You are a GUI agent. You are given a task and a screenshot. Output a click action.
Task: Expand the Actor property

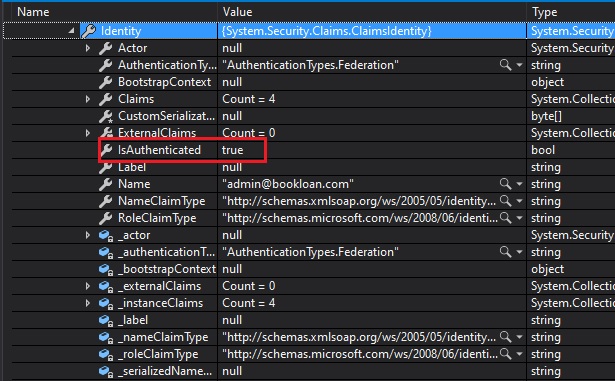point(88,48)
